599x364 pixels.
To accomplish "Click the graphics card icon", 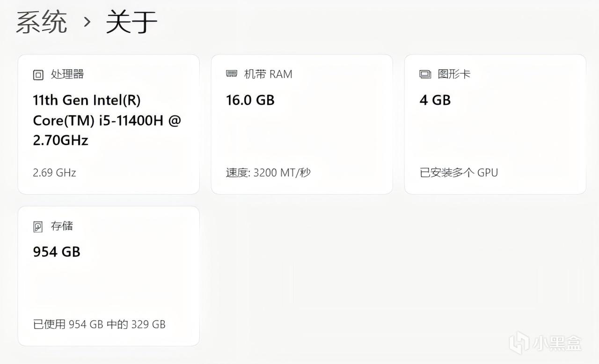I will (425, 74).
